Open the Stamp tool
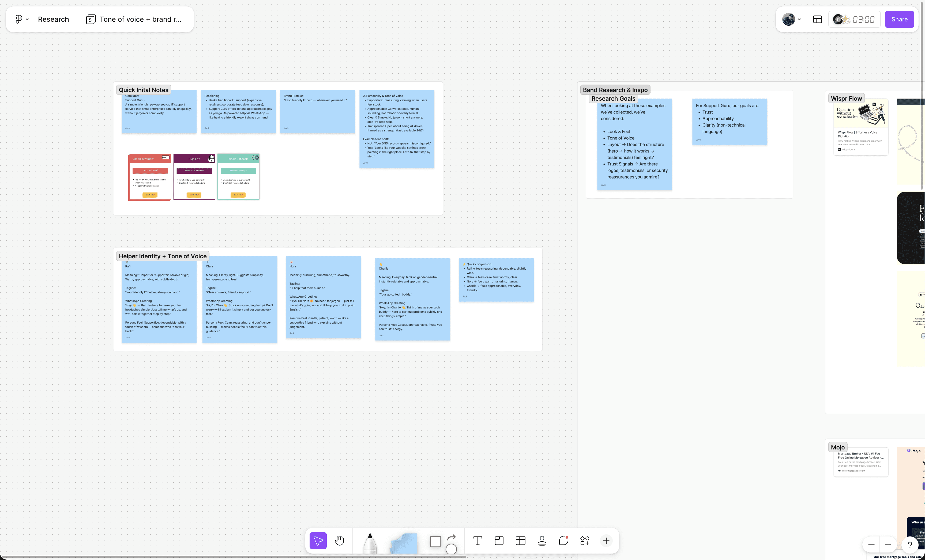 pyautogui.click(x=542, y=540)
